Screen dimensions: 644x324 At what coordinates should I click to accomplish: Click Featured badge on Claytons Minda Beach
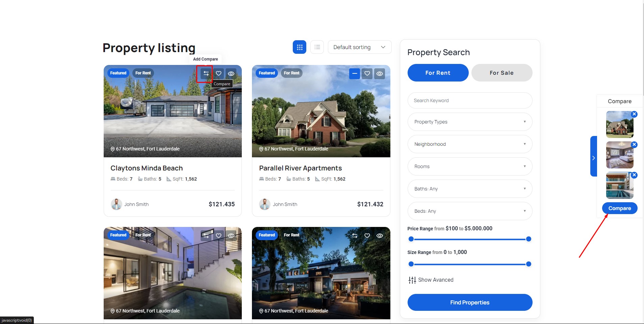coord(118,73)
